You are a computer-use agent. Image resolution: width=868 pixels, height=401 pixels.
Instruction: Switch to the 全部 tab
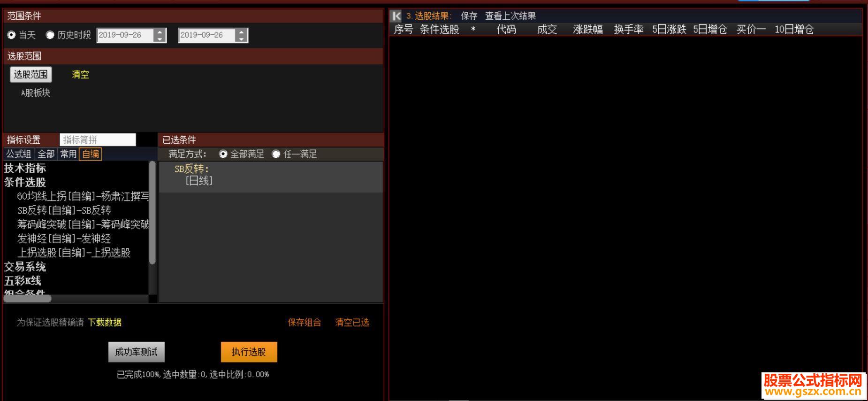pos(46,154)
